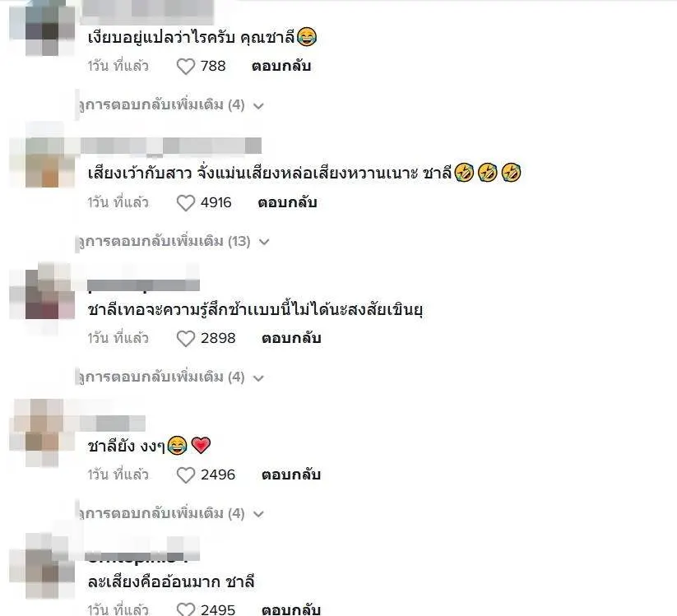Viewport: 677px width, 616px height.
Task: Reply to the comment with 788 likes
Action: (x=281, y=66)
